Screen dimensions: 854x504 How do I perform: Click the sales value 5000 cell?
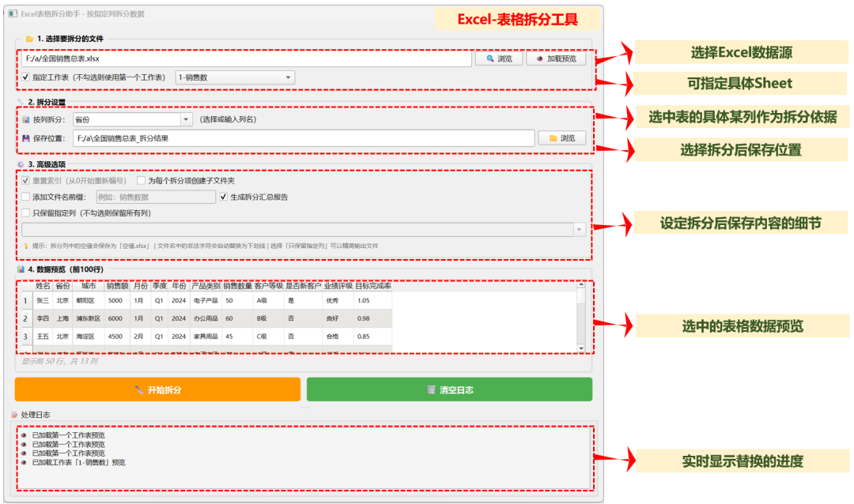pyautogui.click(x=118, y=300)
